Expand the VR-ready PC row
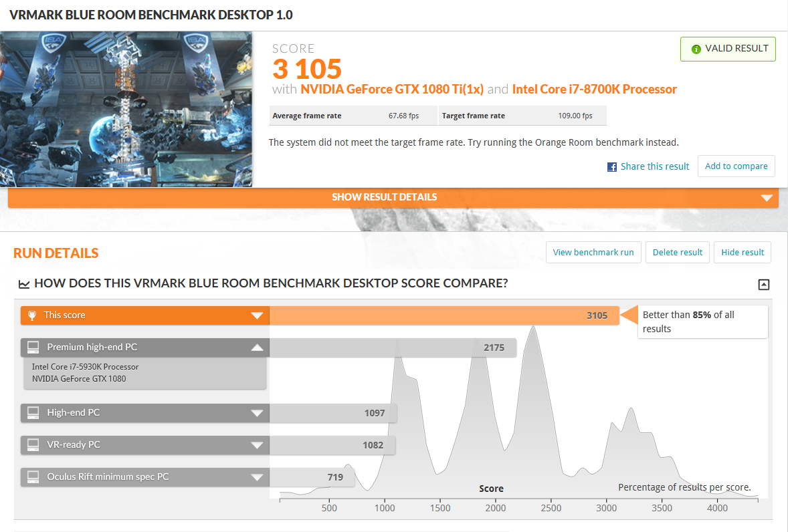Screen dimensions: 788x532 [257, 445]
